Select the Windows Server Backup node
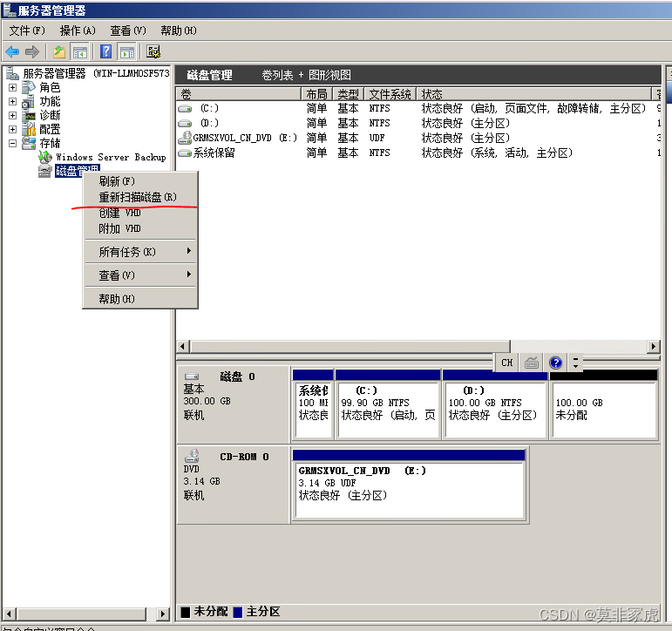Image resolution: width=672 pixels, height=631 pixels. click(110, 158)
